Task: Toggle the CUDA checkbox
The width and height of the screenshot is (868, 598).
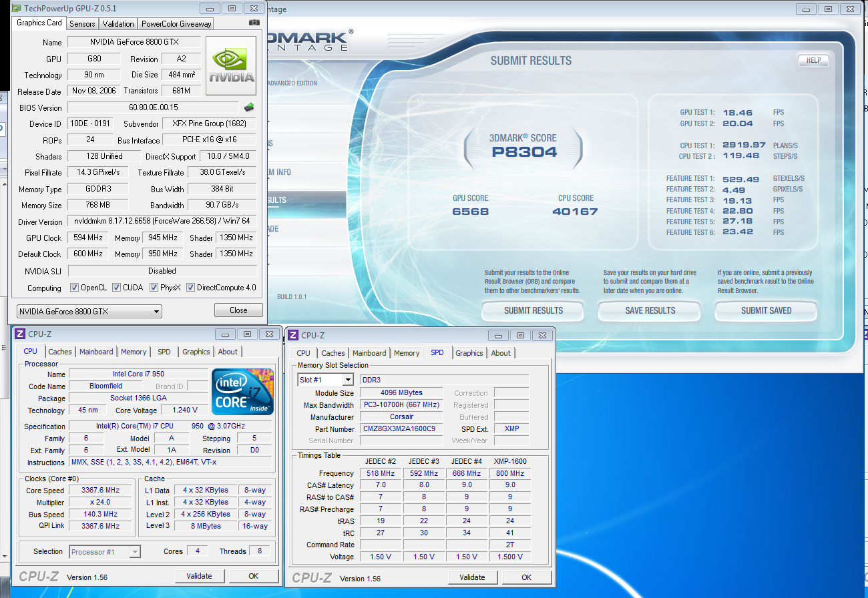Action: point(116,288)
